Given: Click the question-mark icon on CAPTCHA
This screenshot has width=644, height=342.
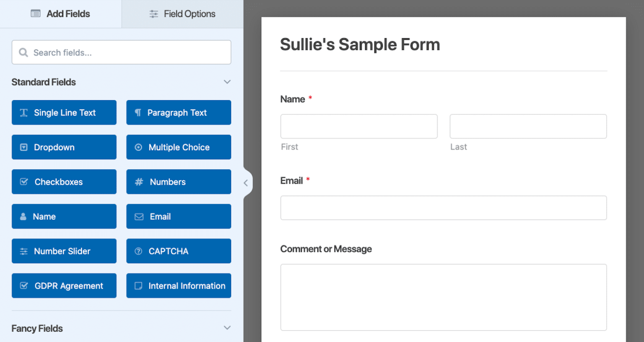Looking at the screenshot, I should [138, 251].
